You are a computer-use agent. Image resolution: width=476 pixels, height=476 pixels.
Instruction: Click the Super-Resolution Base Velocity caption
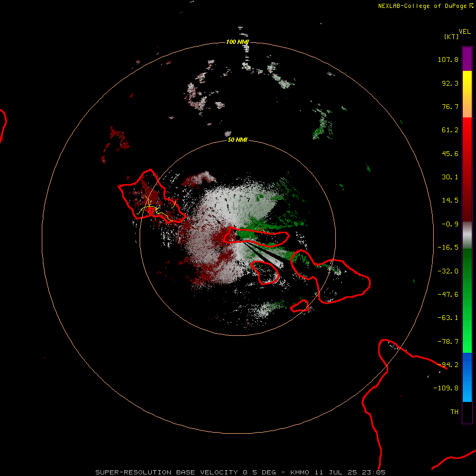[x=241, y=472]
